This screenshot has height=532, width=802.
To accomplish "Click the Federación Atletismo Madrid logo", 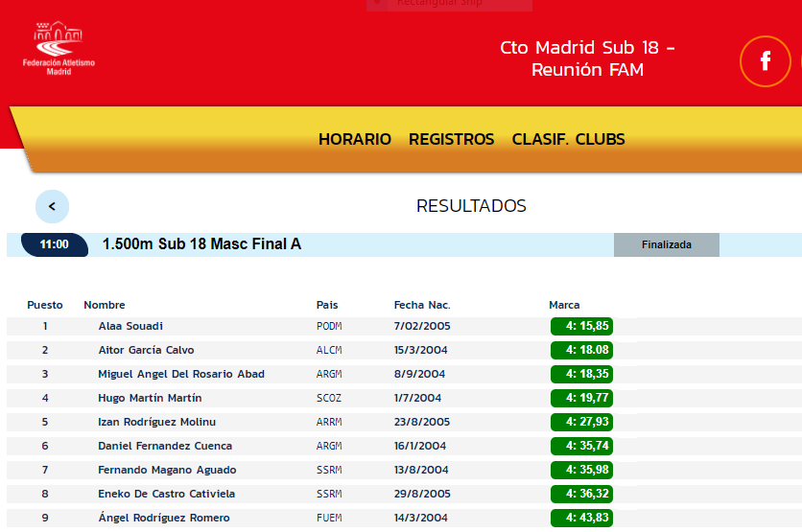I will point(59,50).
